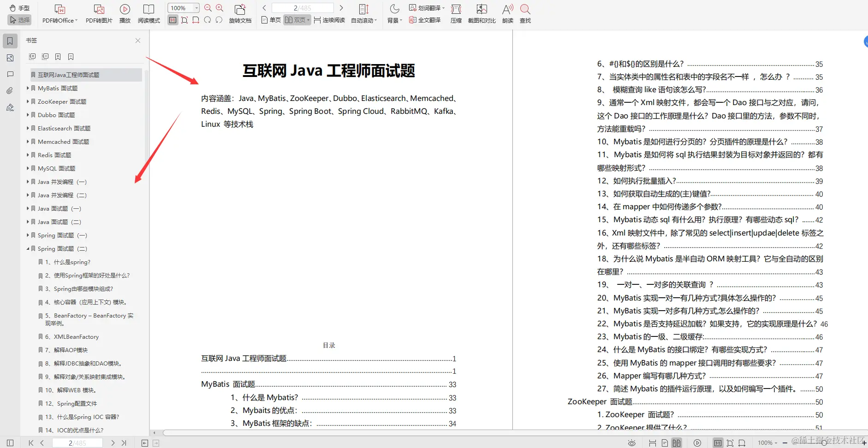The width and height of the screenshot is (868, 448).
Task: Convert the document with PDF转图片
Action: click(99, 14)
